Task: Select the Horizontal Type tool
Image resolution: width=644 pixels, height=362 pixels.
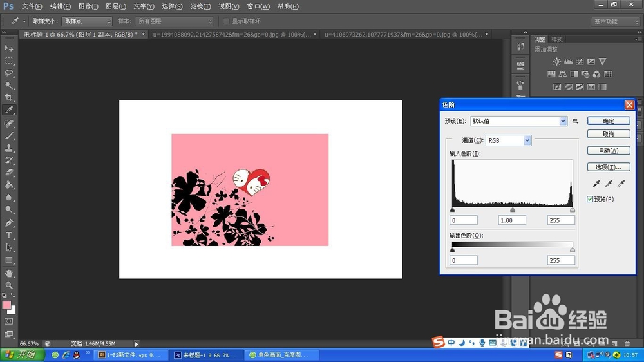Action: tap(8, 236)
